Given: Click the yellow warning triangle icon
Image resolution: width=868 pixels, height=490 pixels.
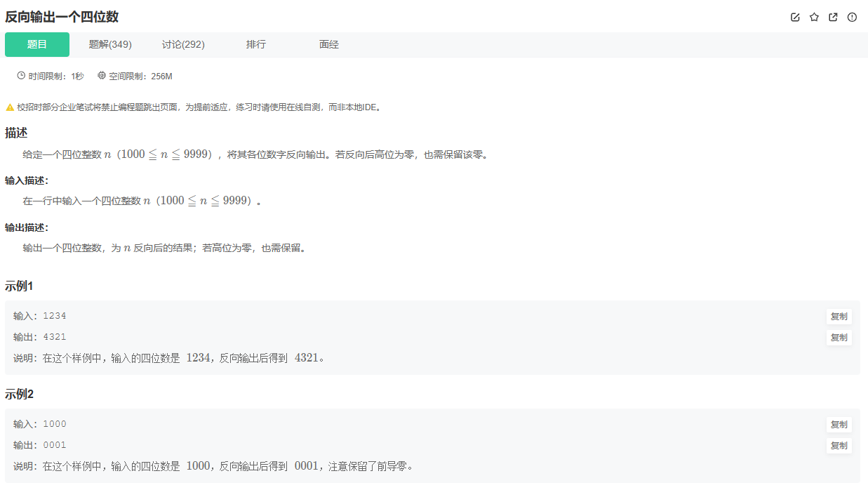Looking at the screenshot, I should [10, 107].
